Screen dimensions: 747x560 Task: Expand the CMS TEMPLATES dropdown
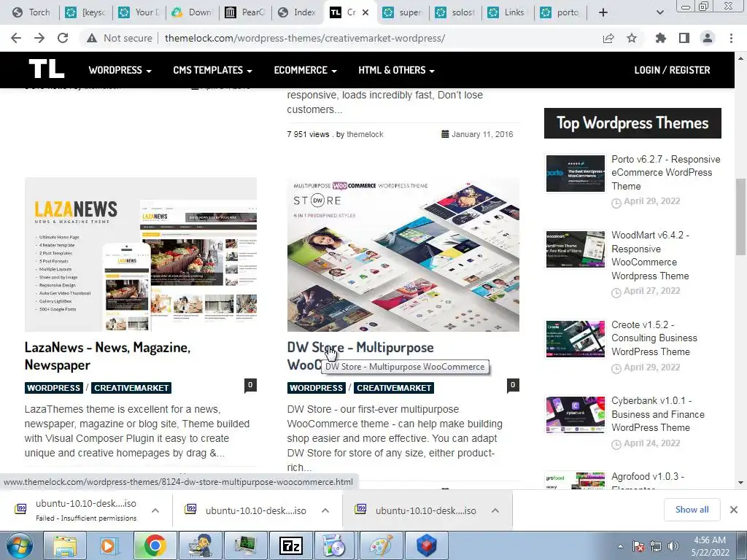[212, 70]
